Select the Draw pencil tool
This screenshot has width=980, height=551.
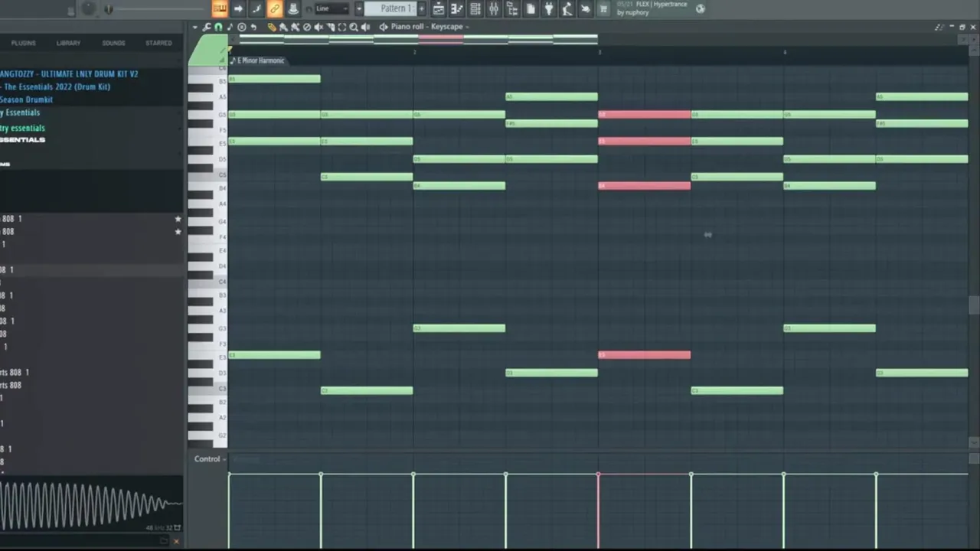coord(271,27)
